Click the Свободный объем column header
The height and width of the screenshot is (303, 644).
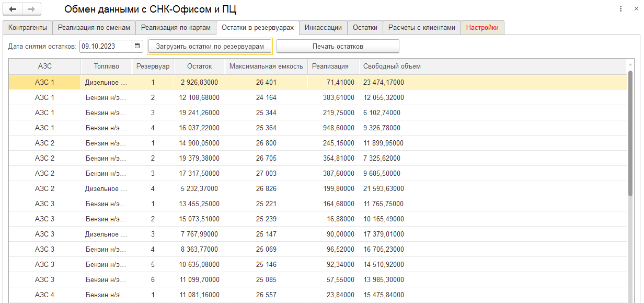tap(392, 66)
